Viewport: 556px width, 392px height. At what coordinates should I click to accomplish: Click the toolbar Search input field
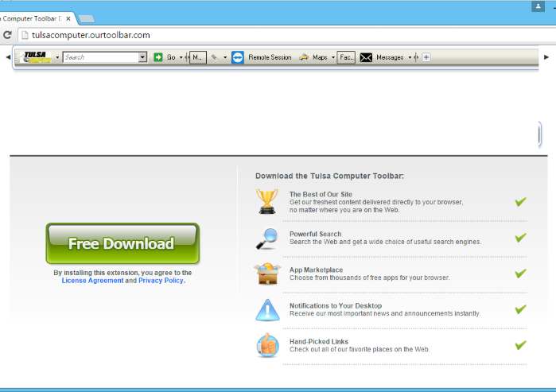[100, 57]
